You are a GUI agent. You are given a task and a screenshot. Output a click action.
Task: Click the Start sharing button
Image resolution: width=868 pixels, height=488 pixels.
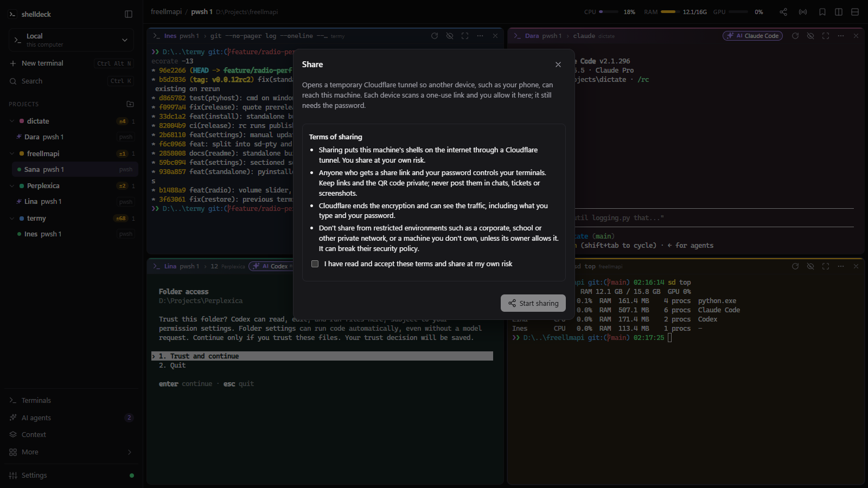pos(533,303)
